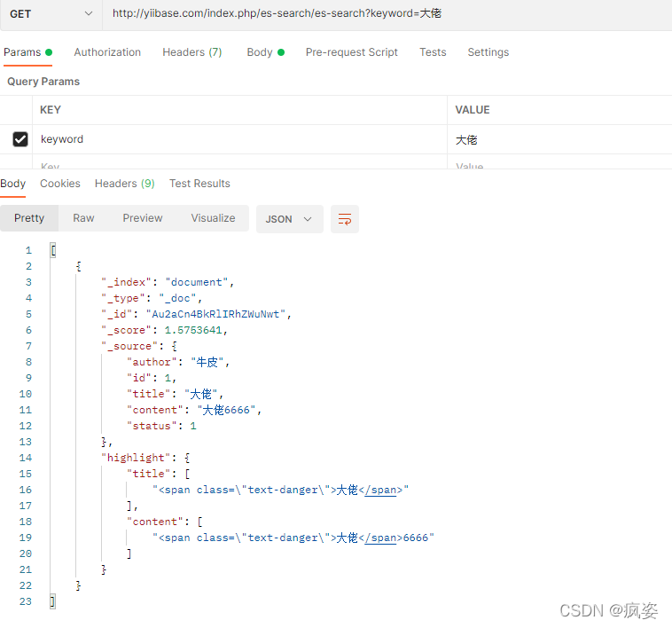Image resolution: width=672 pixels, height=628 pixels.
Task: Collapse the array bracket on line 1
Action: (x=53, y=250)
